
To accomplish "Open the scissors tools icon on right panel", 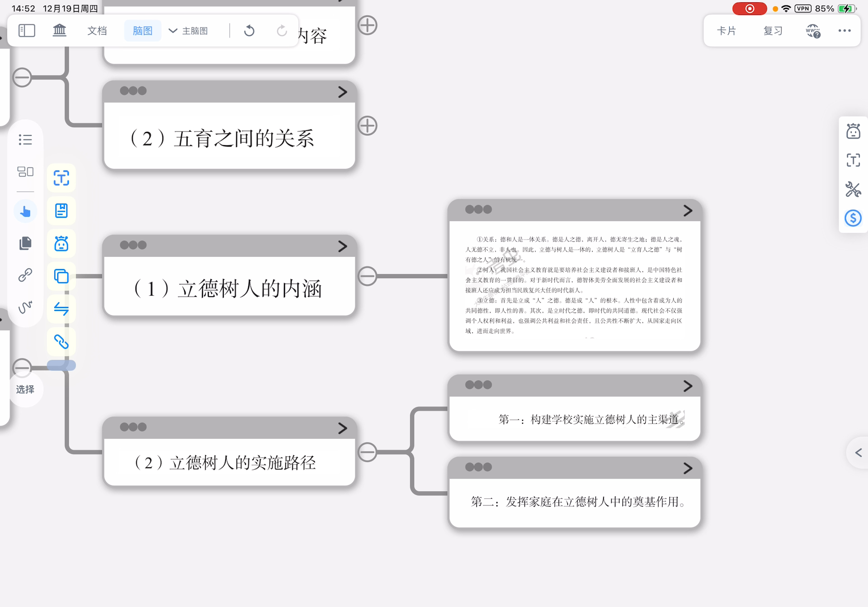I will click(853, 189).
